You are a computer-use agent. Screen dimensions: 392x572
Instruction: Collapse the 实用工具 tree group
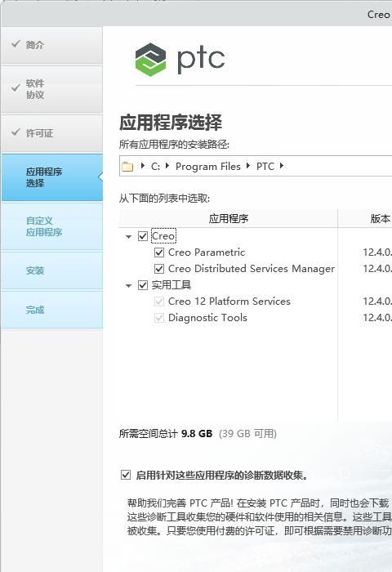tap(128, 286)
